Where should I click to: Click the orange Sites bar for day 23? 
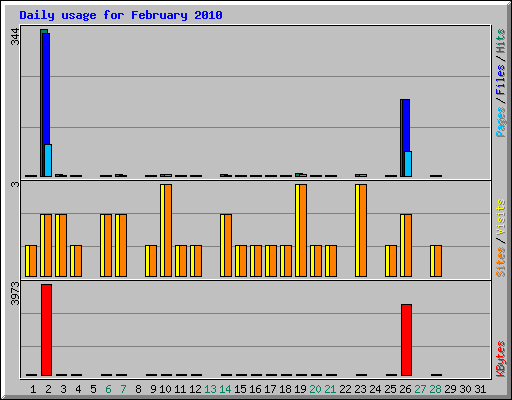[x=363, y=230]
